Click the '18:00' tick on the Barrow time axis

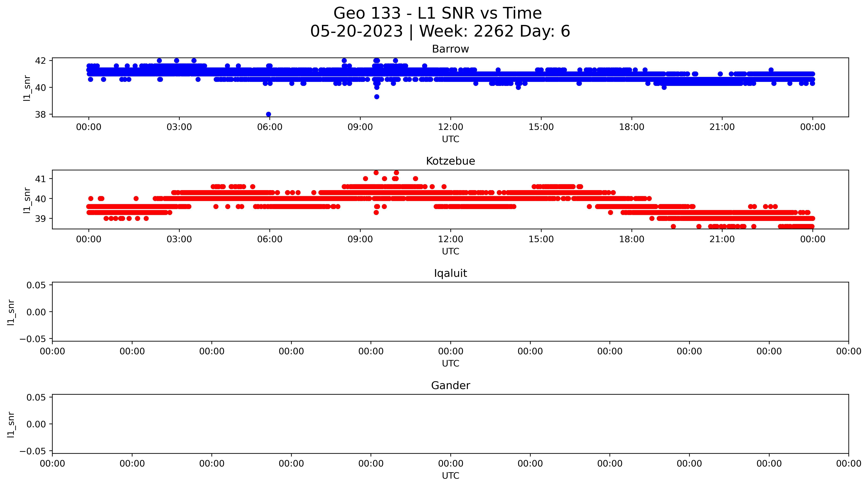click(631, 127)
